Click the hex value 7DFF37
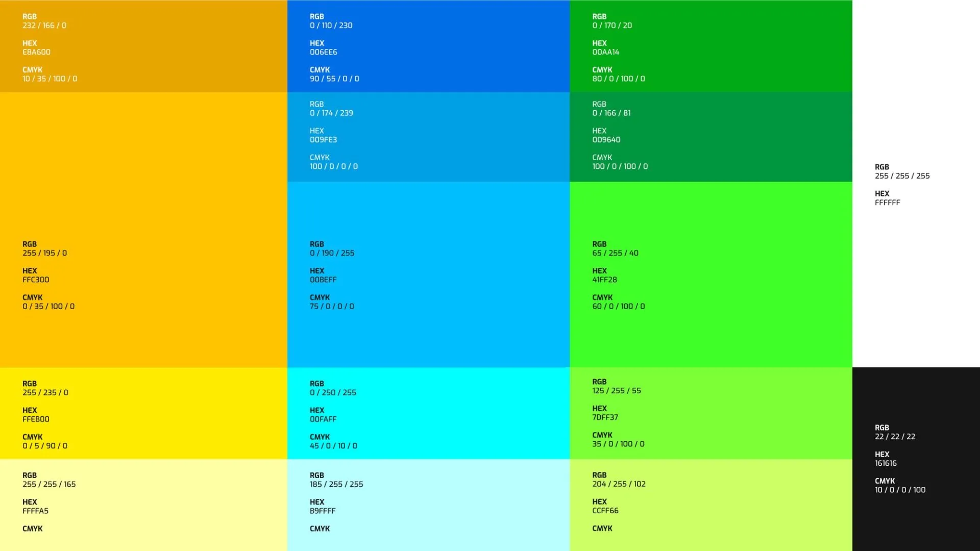 click(605, 417)
